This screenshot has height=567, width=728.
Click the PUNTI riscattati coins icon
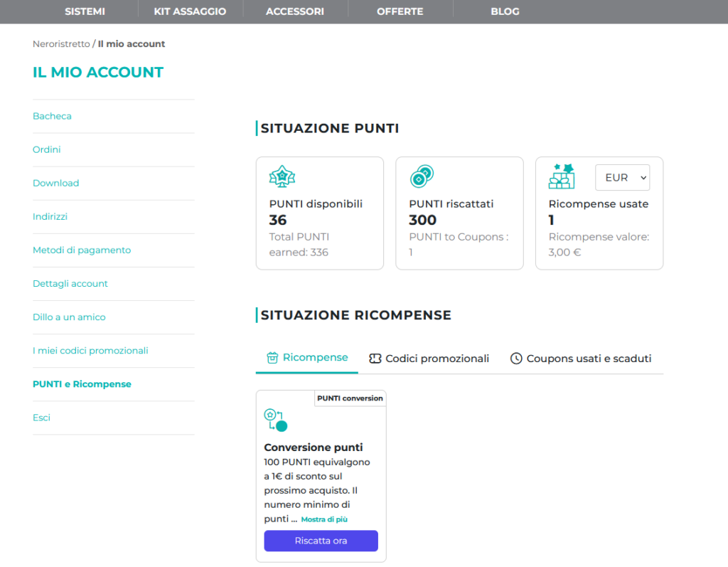pos(422,176)
